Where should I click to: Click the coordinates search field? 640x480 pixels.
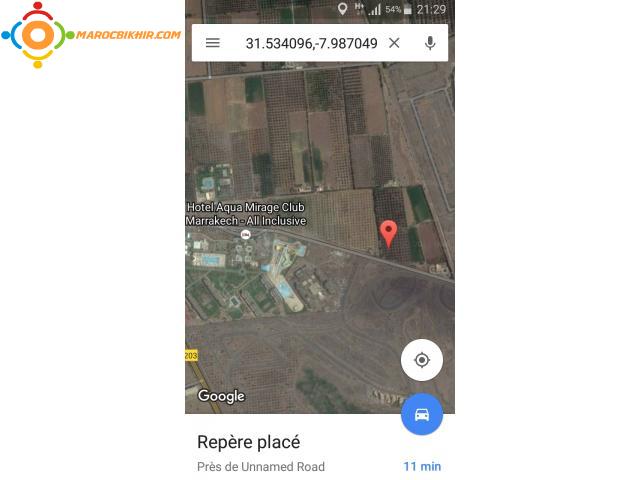coord(311,43)
